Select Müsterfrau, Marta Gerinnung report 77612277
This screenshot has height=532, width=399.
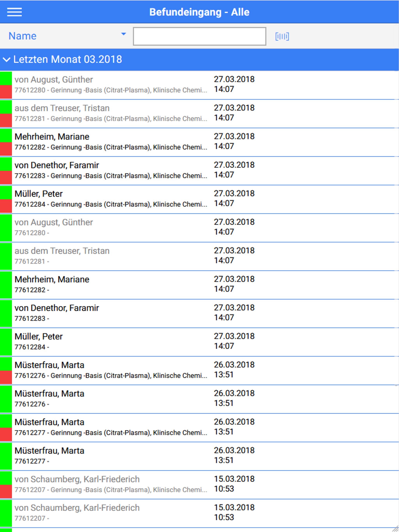[199, 427]
